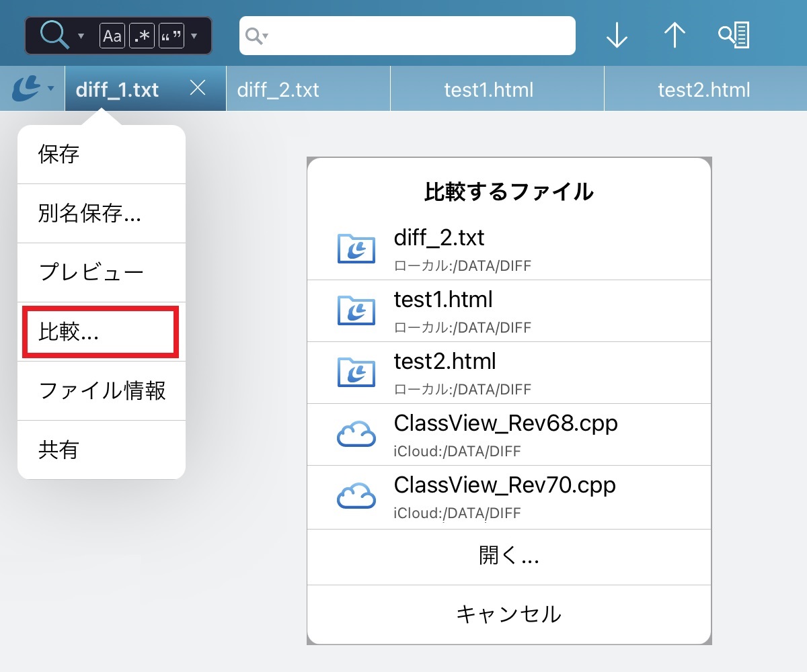Enable regular expression search with .* button
The image size is (807, 672).
pos(141,36)
